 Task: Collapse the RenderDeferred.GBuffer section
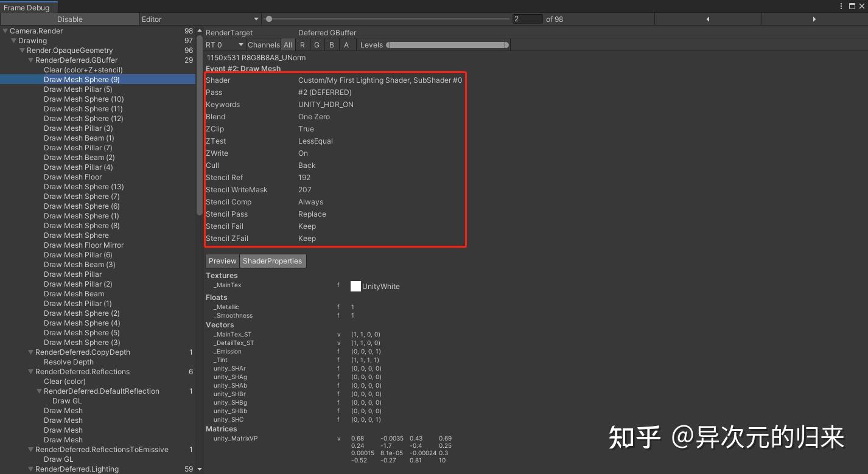pyautogui.click(x=30, y=60)
